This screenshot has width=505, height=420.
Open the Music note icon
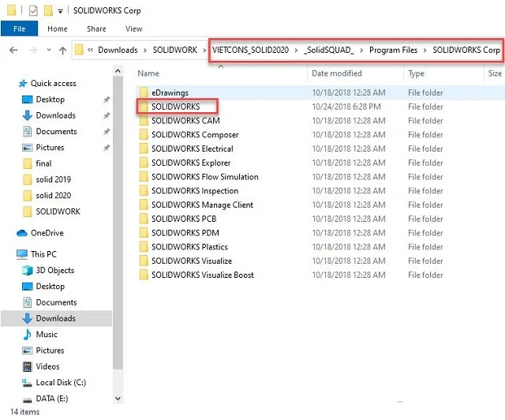pyautogui.click(x=28, y=335)
